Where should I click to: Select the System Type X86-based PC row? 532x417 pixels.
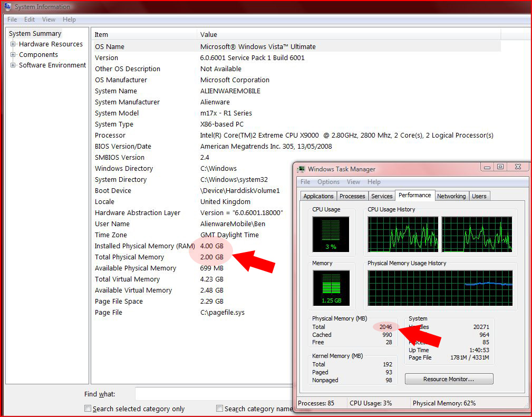[x=296, y=124]
